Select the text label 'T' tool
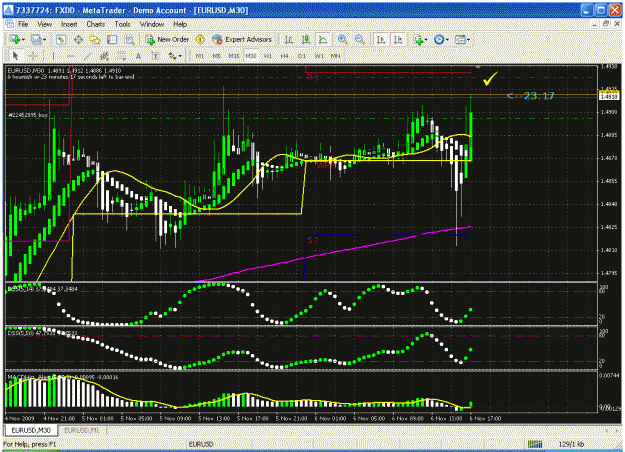 point(155,56)
